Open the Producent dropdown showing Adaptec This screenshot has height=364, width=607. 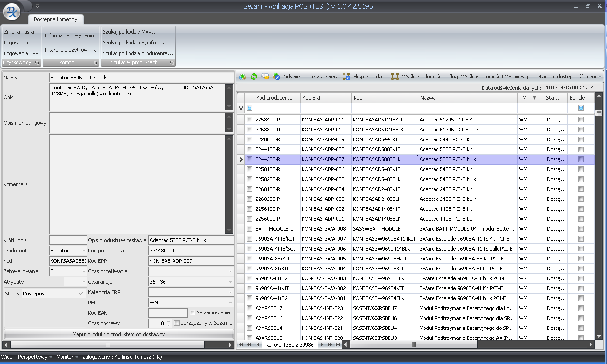point(84,251)
